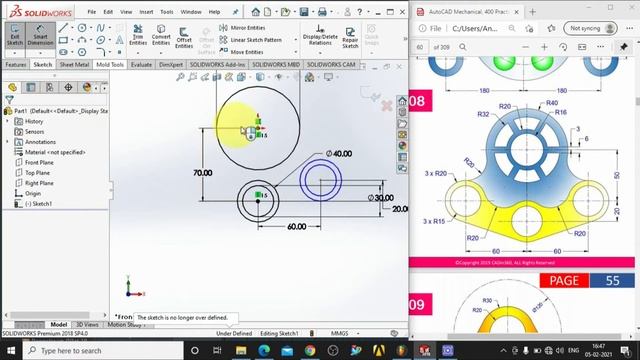Switch to the Sheet Metal tab
The image size is (640, 360).
point(74,64)
